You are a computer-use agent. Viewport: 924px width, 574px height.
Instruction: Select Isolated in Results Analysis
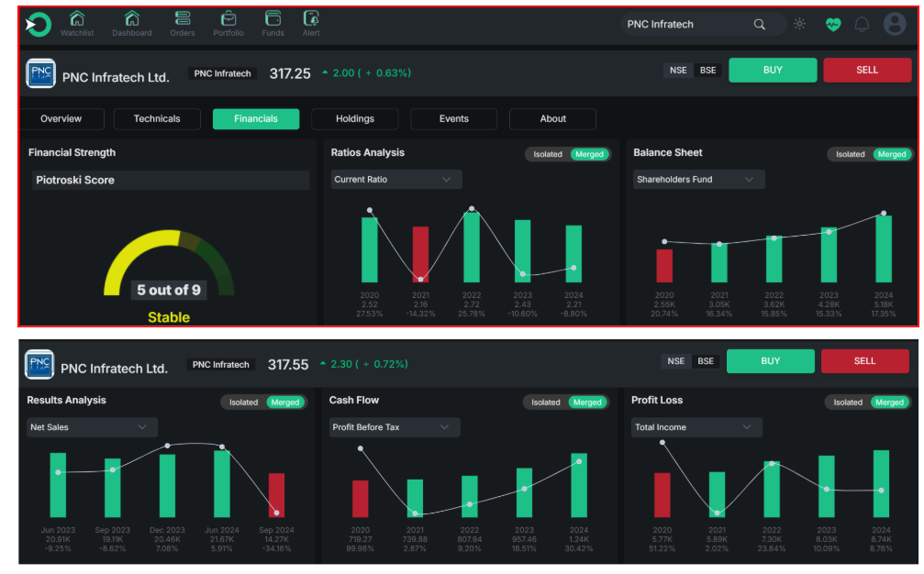click(243, 403)
